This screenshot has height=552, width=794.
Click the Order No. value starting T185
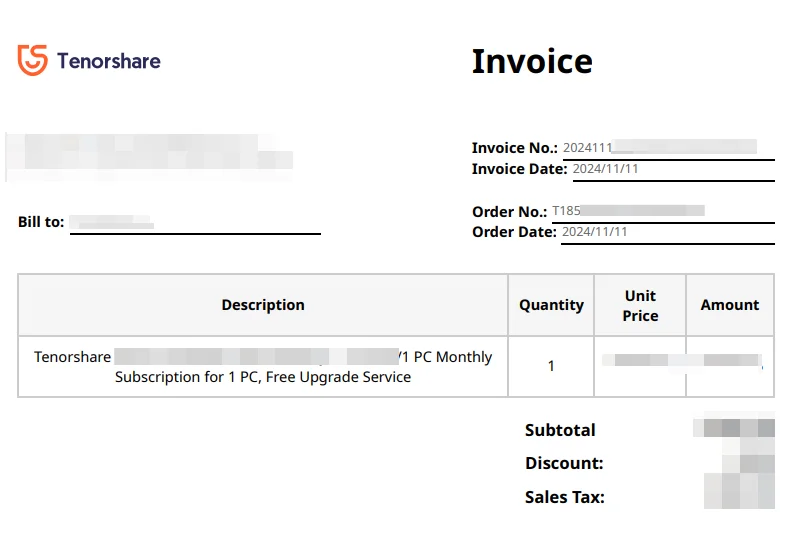pos(628,211)
